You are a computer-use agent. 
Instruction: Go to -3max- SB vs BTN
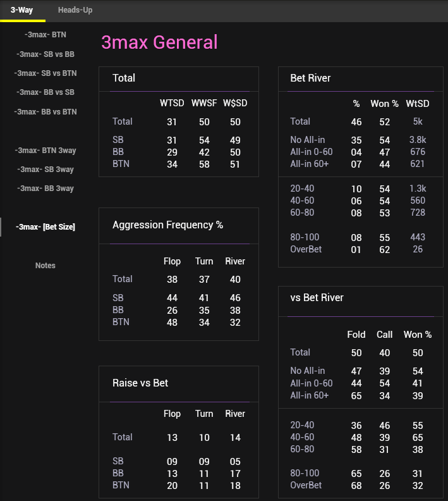(45, 73)
